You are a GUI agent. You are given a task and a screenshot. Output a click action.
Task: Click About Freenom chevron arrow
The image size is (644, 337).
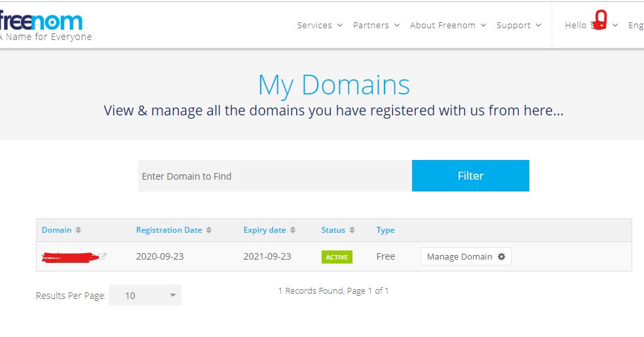(x=483, y=26)
